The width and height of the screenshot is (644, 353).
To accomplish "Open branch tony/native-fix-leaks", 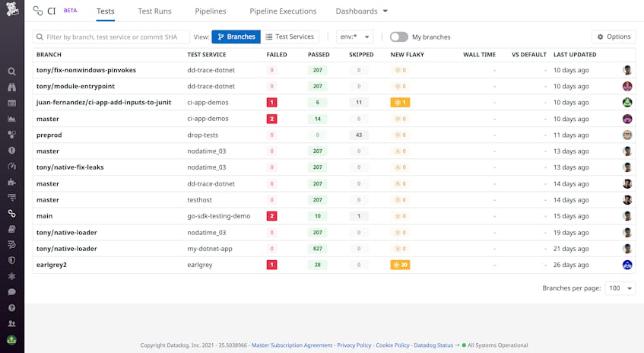I will [x=70, y=167].
